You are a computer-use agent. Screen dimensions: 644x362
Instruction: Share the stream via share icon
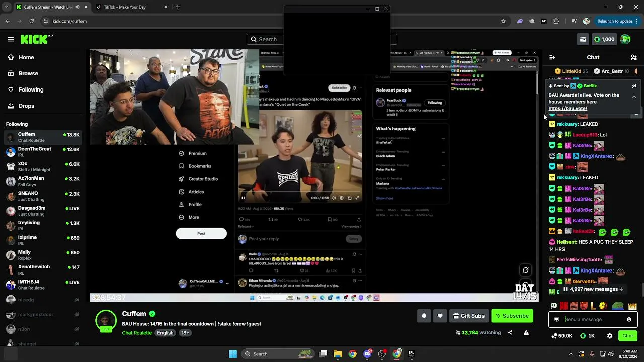(510, 332)
